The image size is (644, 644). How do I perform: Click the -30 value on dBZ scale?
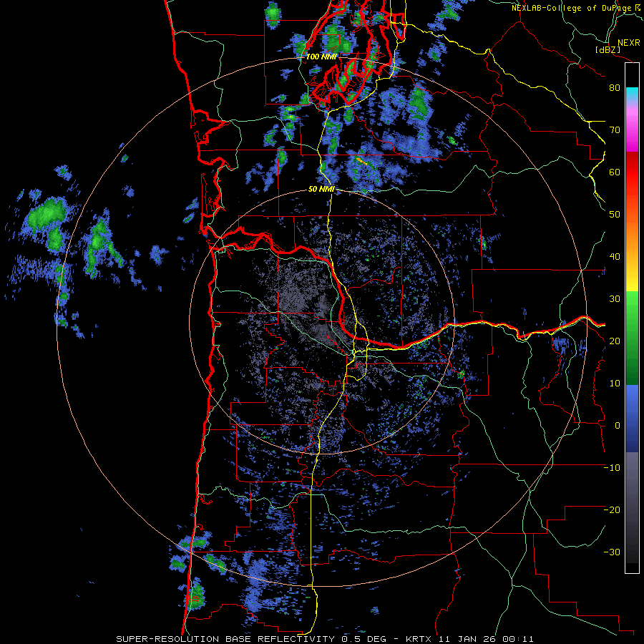coord(612,552)
